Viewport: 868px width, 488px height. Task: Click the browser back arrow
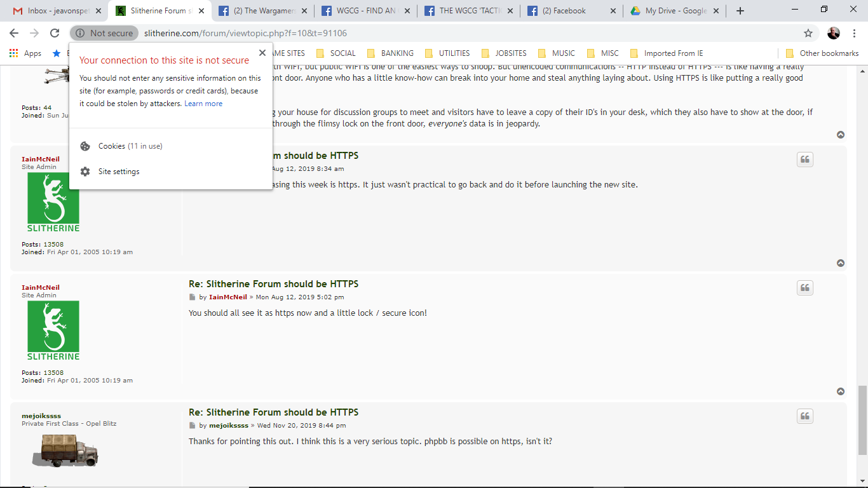(x=15, y=33)
